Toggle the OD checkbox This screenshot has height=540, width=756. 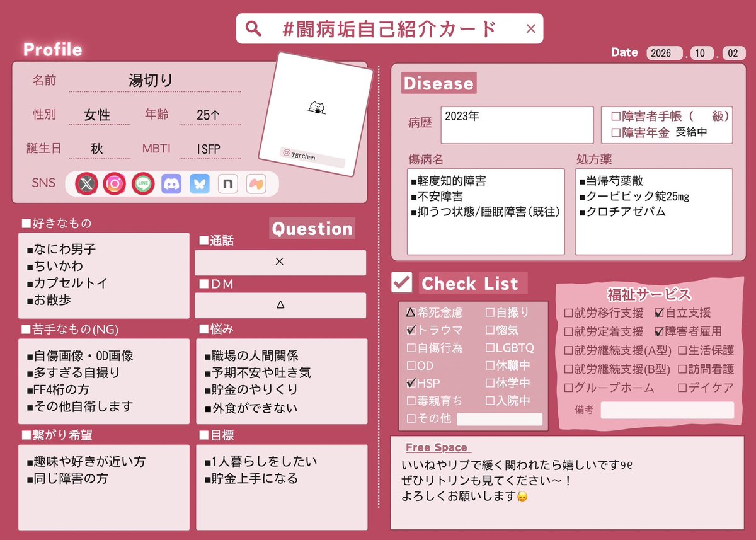[411, 365]
